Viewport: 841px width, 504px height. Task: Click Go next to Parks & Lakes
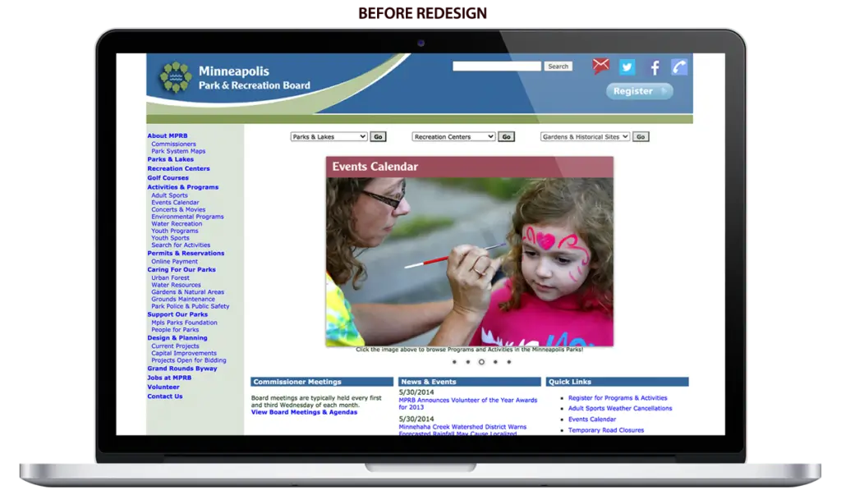point(378,136)
